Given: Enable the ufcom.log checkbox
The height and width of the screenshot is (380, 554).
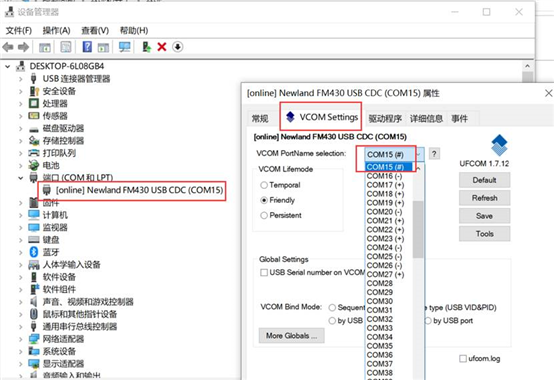Looking at the screenshot, I should [463, 359].
